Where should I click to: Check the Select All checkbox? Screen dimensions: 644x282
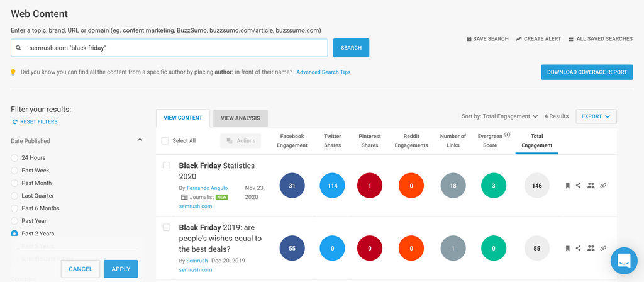[165, 141]
